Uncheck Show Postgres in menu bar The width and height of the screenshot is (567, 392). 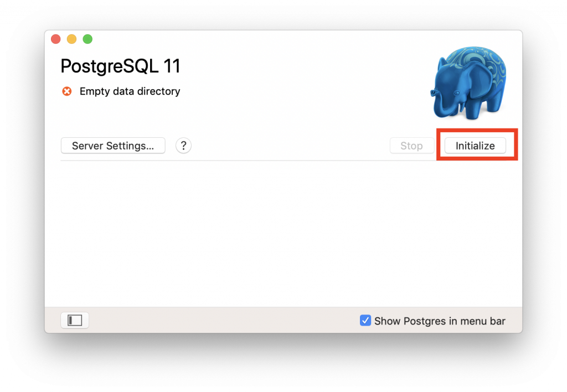[365, 321]
